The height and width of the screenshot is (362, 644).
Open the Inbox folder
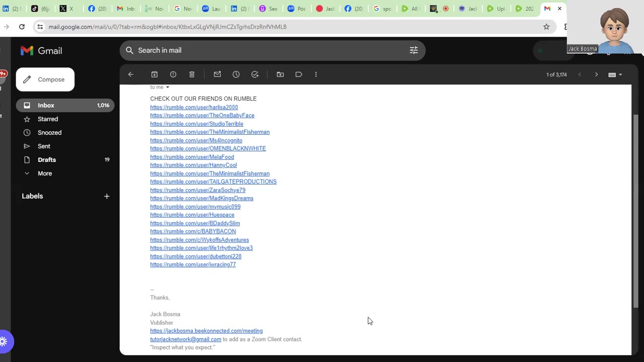tap(65, 106)
